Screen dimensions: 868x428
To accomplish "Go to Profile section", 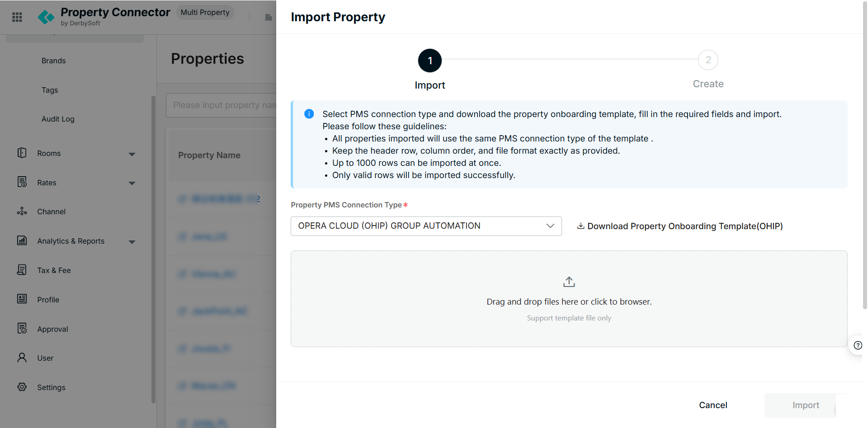I will point(48,300).
